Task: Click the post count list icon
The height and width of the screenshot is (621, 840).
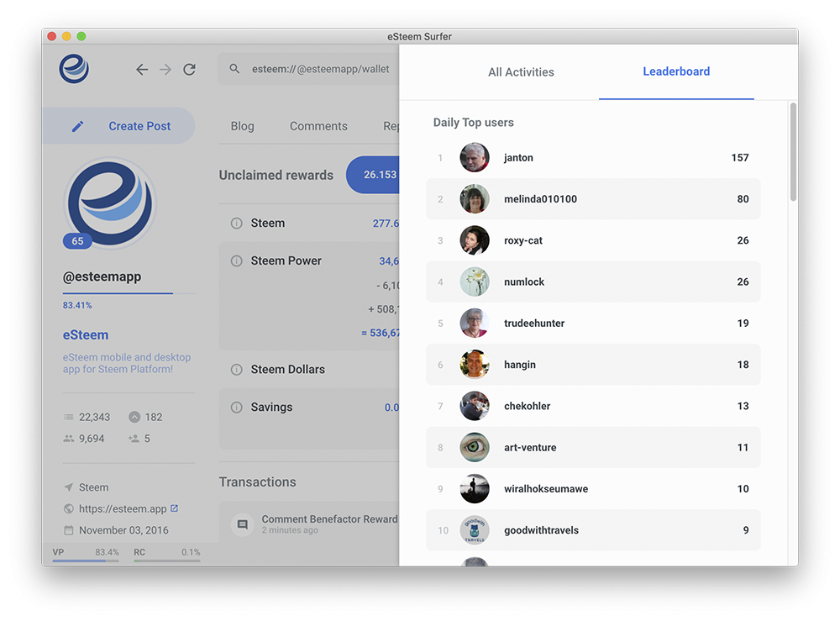Action: click(69, 417)
